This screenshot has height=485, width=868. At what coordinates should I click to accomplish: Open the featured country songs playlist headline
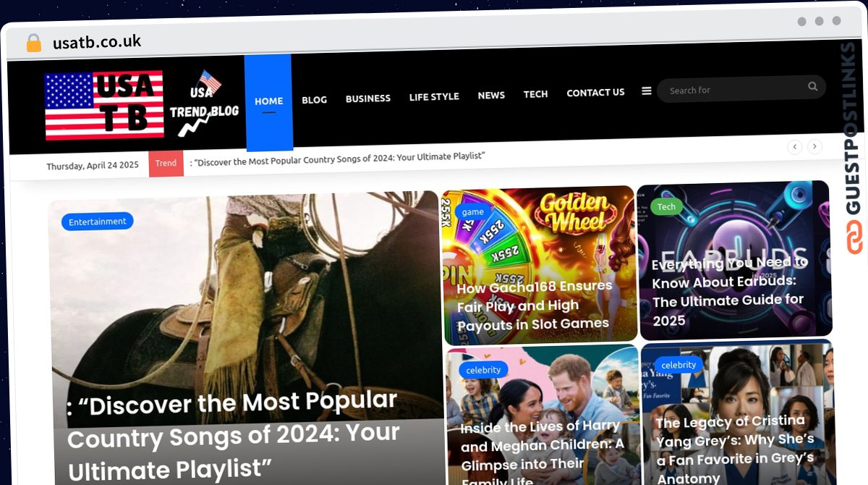coord(234,436)
